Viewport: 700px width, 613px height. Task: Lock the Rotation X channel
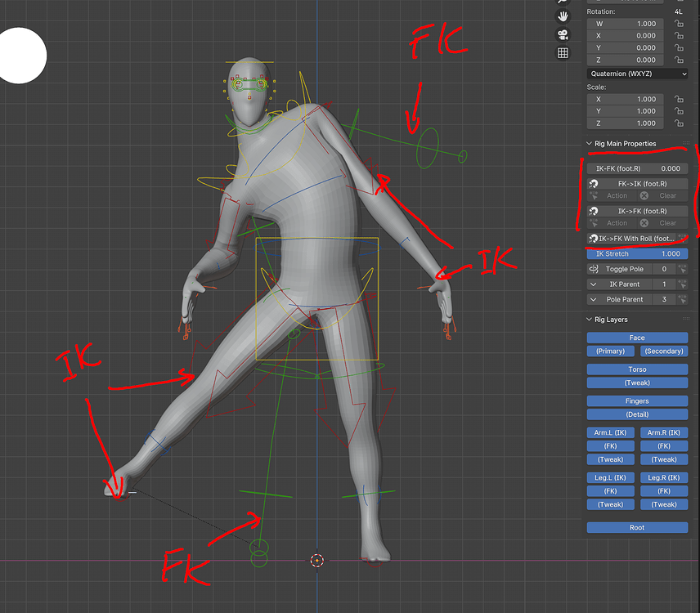pyautogui.click(x=679, y=36)
